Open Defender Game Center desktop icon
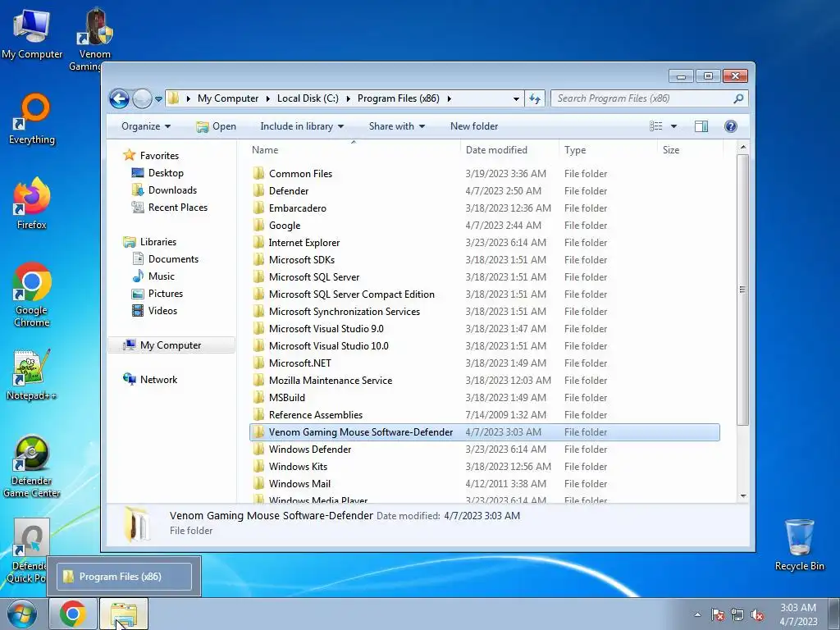Screen dimensions: 840x630 [x=32, y=466]
